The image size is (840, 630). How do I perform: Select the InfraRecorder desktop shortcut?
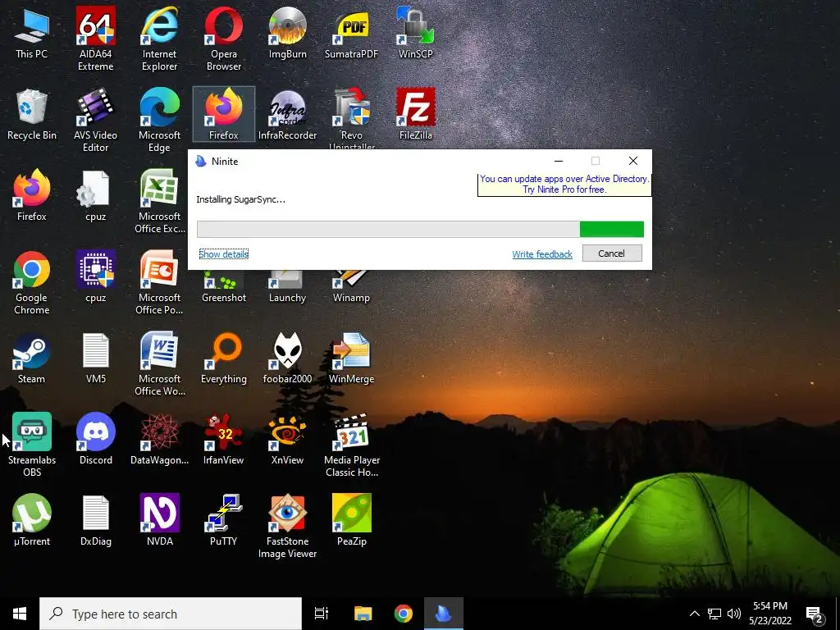coord(288,115)
